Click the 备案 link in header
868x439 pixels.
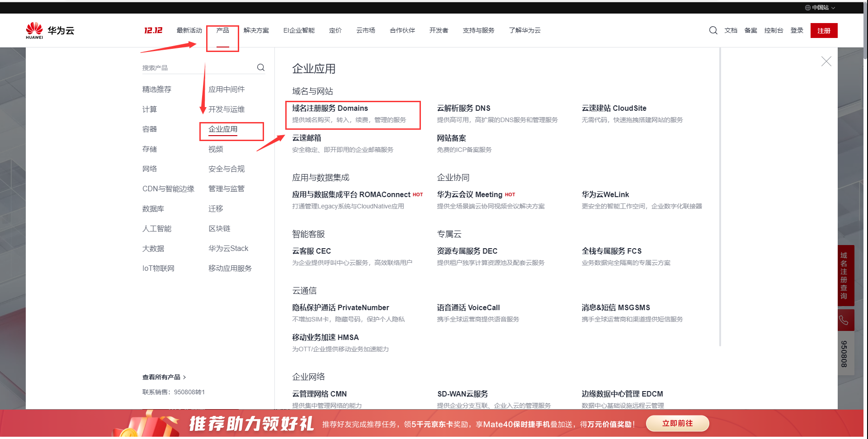[x=751, y=30]
